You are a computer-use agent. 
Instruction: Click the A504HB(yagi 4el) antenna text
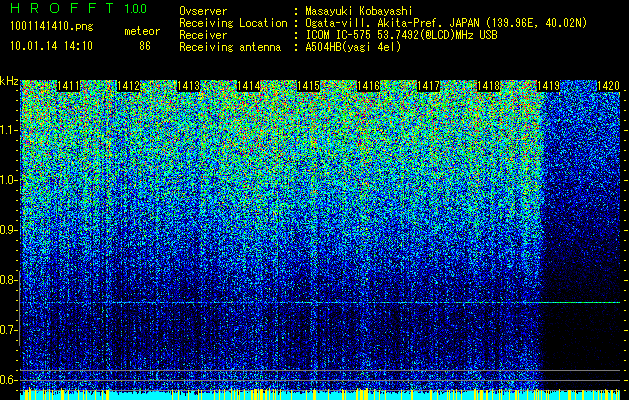click(353, 47)
